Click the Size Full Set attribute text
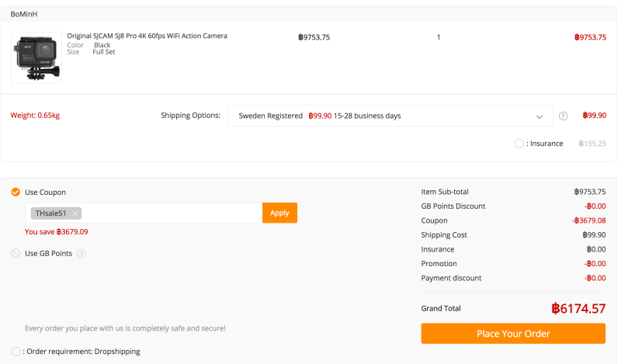The height and width of the screenshot is (364, 621). [91, 52]
